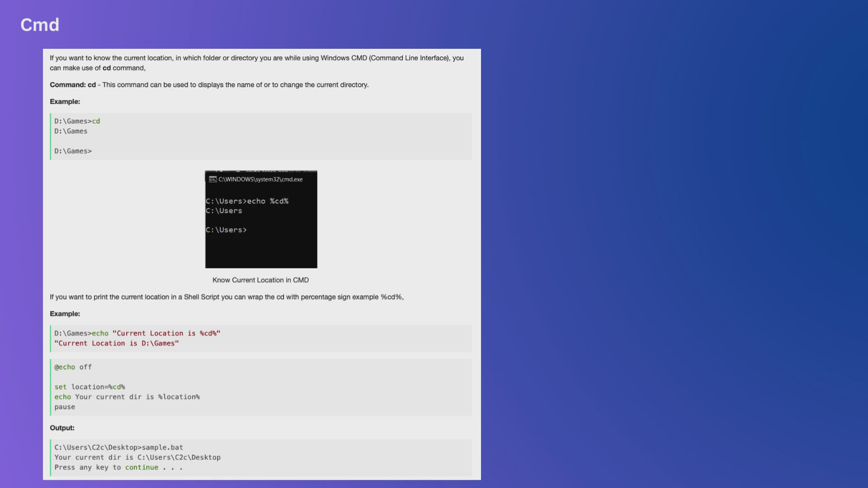
Task: Select the %cd% percentage sign explanation paragraph
Action: tap(226, 297)
